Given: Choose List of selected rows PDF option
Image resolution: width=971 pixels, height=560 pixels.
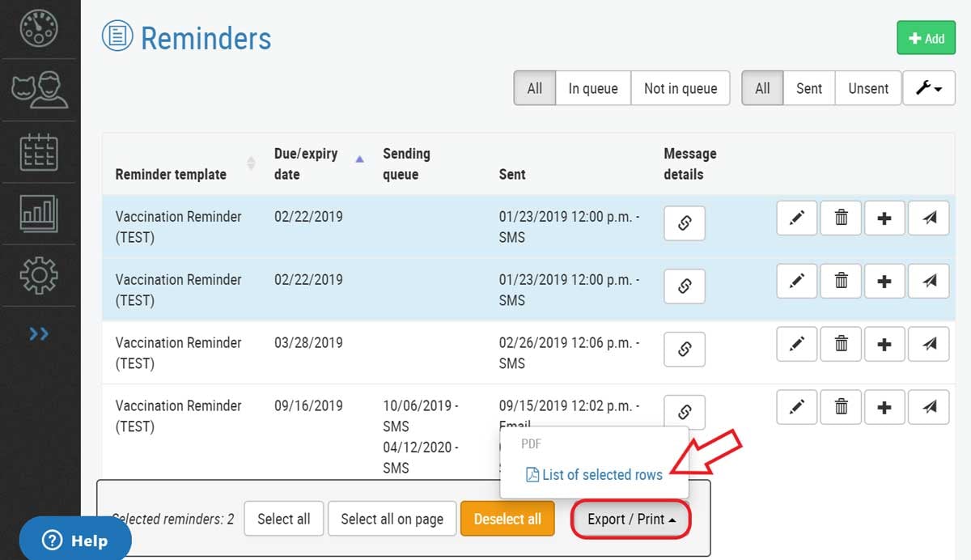Looking at the screenshot, I should 595,475.
